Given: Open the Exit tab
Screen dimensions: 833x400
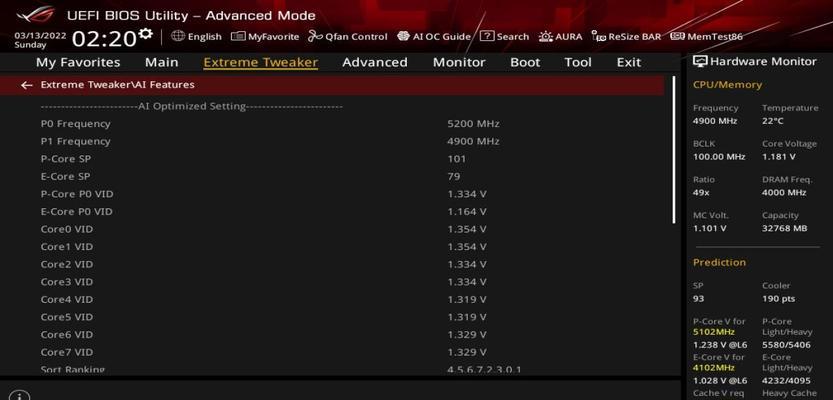Looking at the screenshot, I should pyautogui.click(x=628, y=62).
